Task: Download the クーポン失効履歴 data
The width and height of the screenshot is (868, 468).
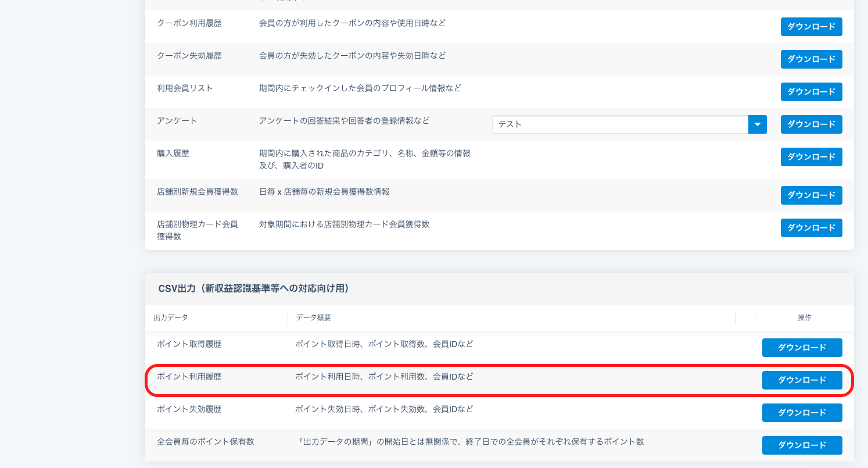Action: tap(811, 59)
